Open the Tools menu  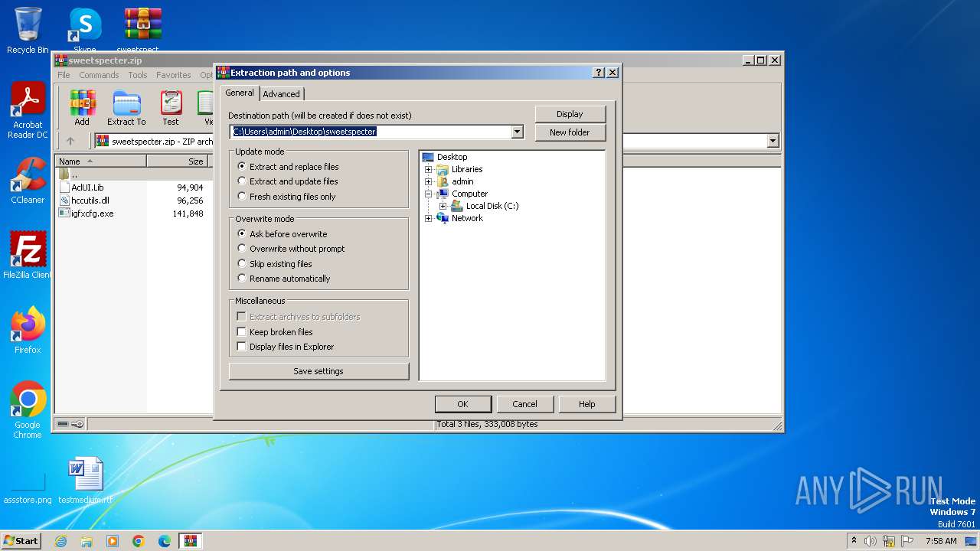pos(138,75)
